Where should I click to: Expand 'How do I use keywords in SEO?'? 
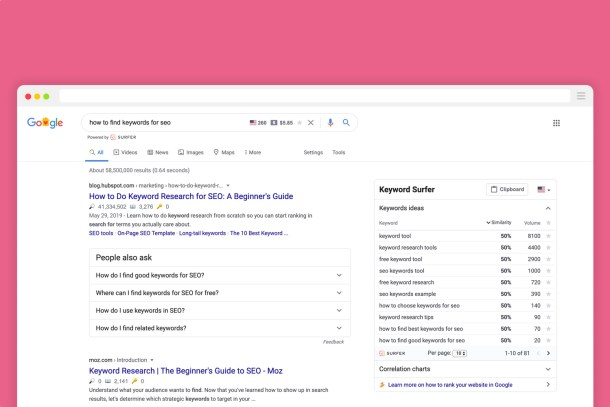pos(220,311)
